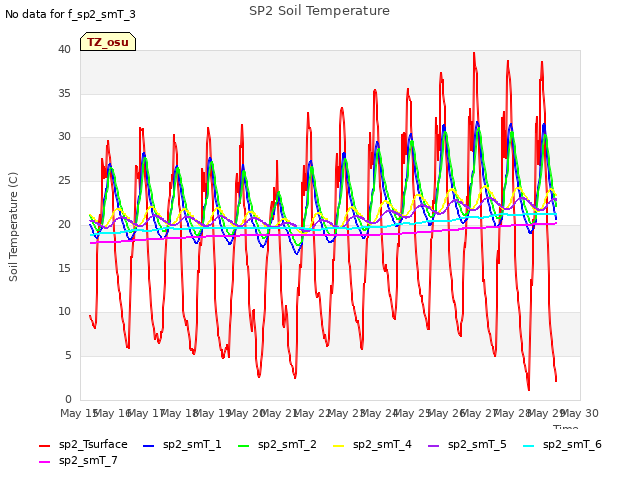640x480 pixels.
Task: Click the 35 y-axis tick label
Action: (x=64, y=93)
